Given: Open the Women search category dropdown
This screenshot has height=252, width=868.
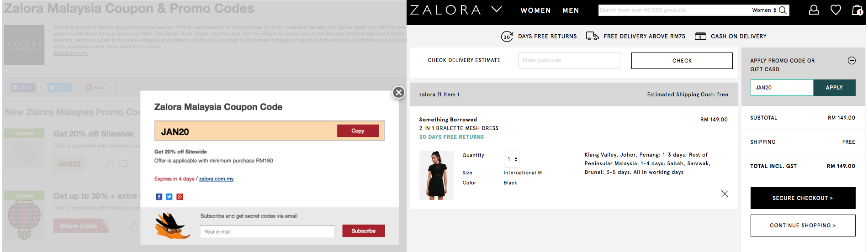Looking at the screenshot, I should (764, 10).
